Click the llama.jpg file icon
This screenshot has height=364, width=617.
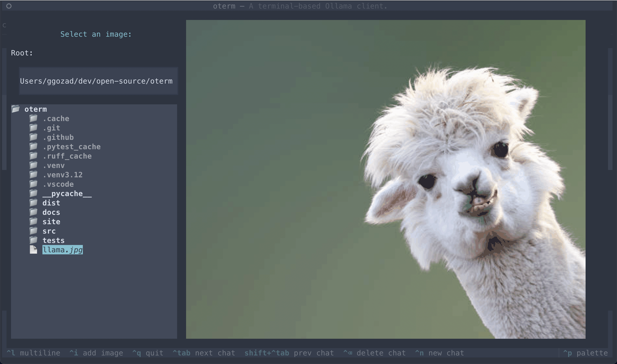pyautogui.click(x=33, y=250)
